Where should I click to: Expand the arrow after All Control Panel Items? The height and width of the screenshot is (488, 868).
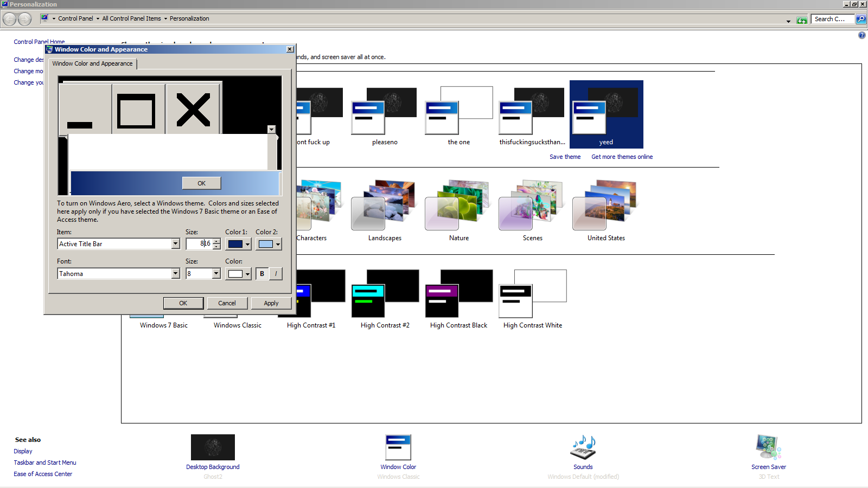pos(165,19)
